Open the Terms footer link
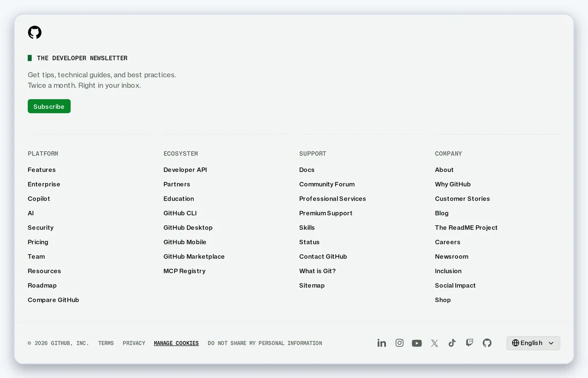 [106, 343]
